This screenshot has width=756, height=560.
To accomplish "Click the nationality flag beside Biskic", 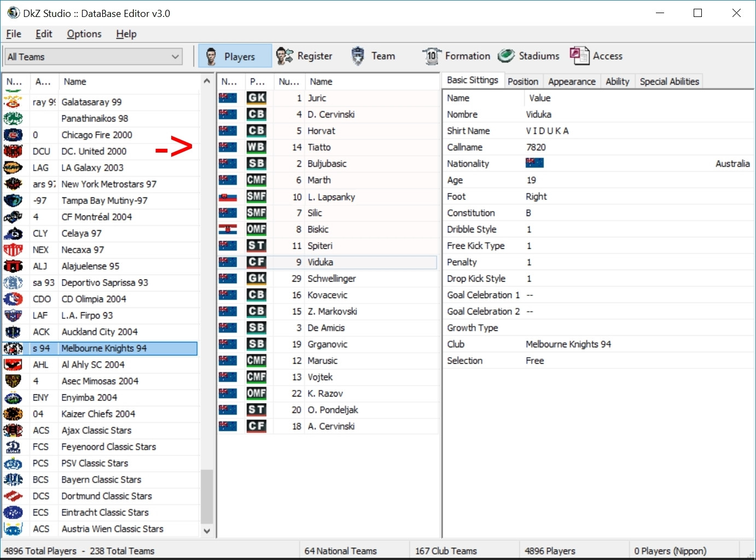I will (228, 230).
